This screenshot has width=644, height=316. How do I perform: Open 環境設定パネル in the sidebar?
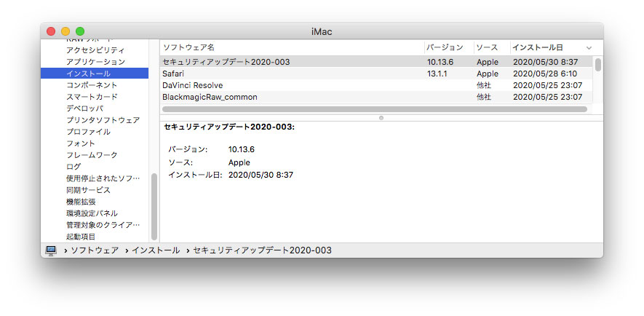92,213
